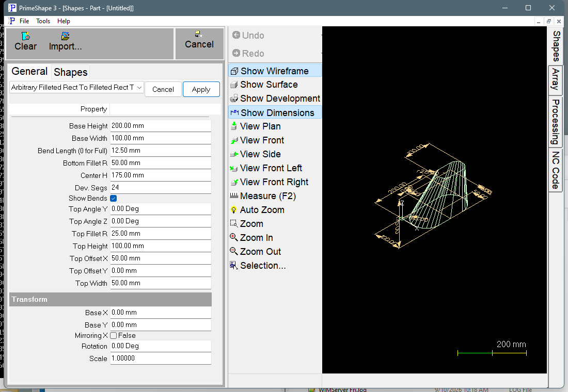Screen dimensions: 568x392
Task: Open the Tools menu
Action: click(x=43, y=21)
